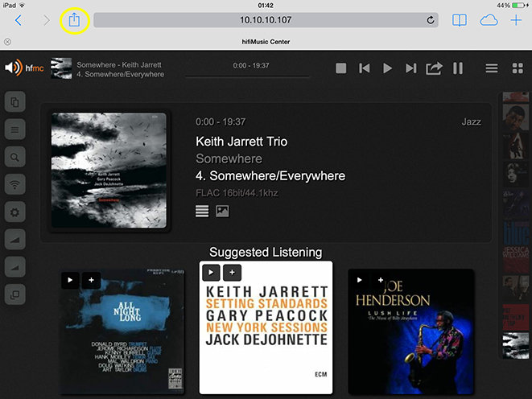Select the Jessica Williams cover in right strip
Image resolution: width=532 pixels, height=399 pixels.
(x=516, y=259)
